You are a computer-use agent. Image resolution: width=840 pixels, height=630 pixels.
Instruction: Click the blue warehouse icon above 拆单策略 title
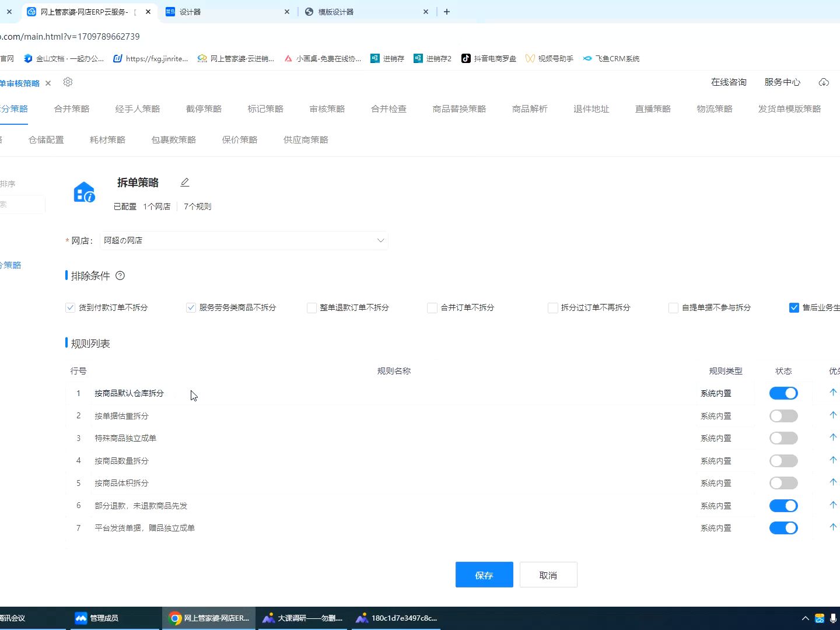84,193
